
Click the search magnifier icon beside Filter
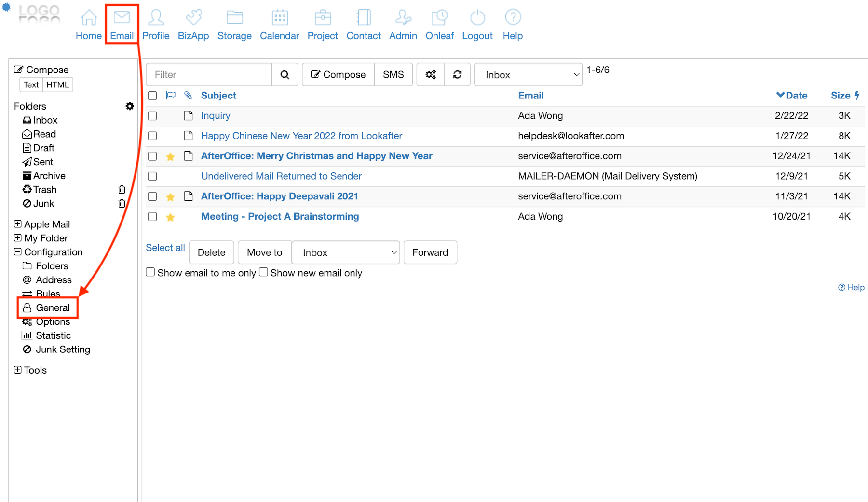point(285,75)
